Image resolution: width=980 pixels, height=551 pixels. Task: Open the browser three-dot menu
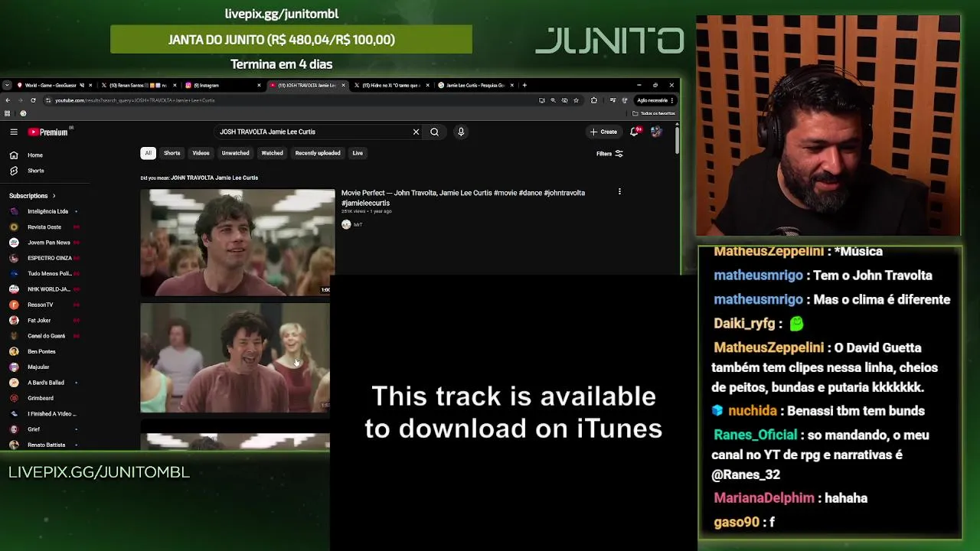point(672,100)
